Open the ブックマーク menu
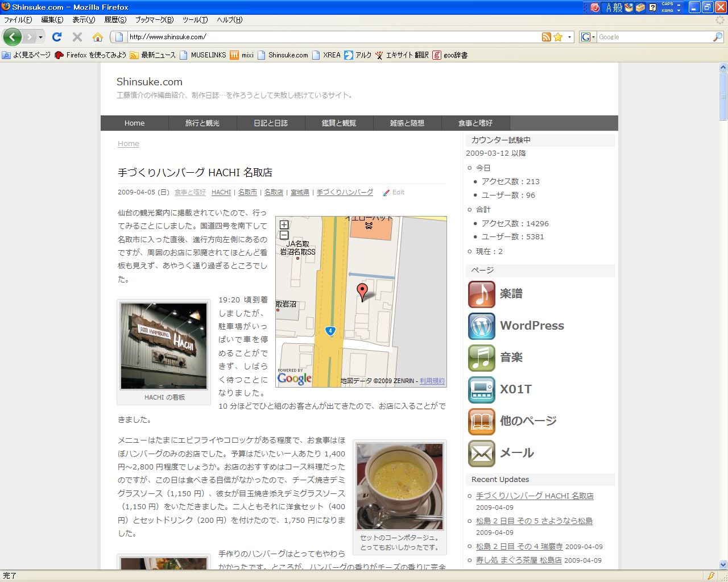 tap(154, 20)
